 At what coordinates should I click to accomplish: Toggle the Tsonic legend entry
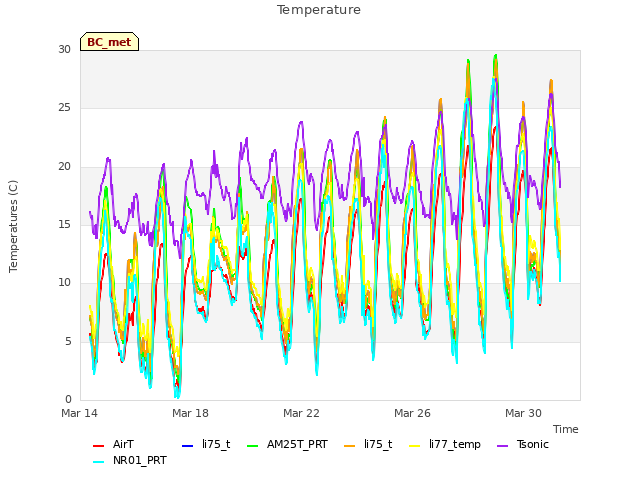click(522, 444)
